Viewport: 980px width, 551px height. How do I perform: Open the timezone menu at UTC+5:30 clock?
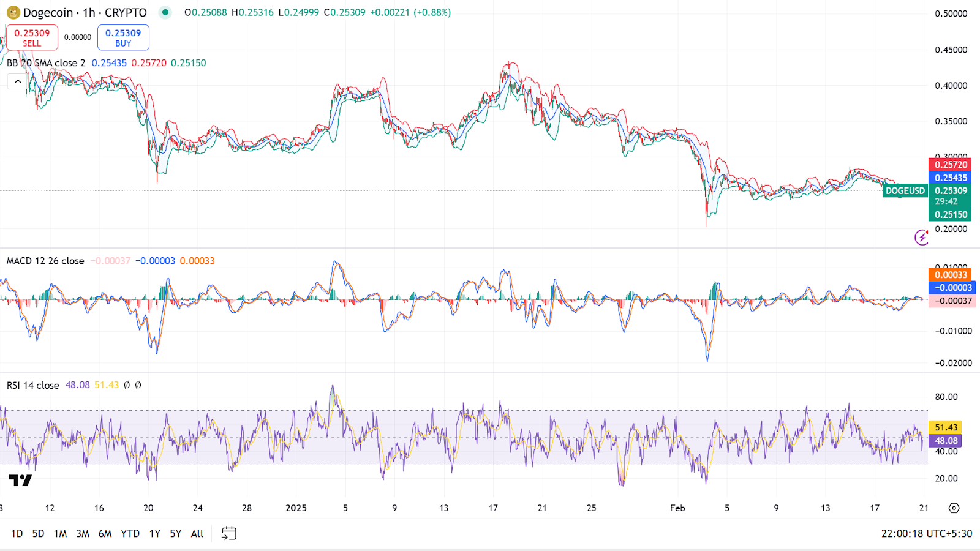point(926,533)
